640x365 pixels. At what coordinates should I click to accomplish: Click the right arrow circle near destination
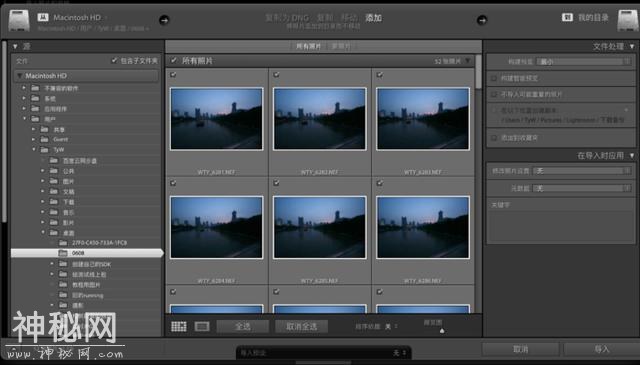[482, 20]
